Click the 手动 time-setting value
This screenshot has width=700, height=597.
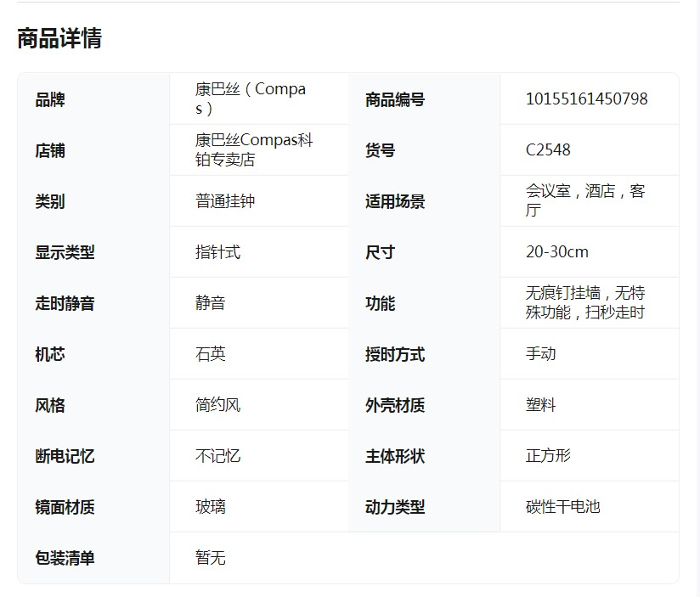coord(540,354)
